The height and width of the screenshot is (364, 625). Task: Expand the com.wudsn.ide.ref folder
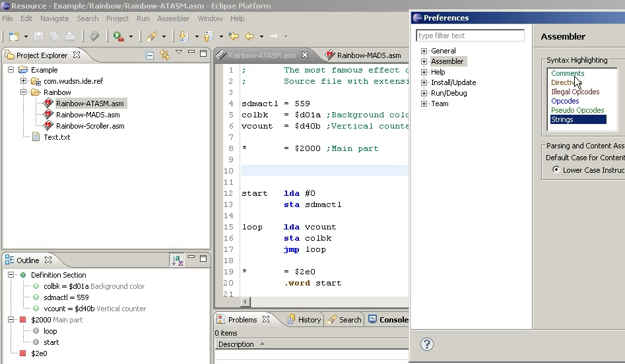click(x=24, y=81)
